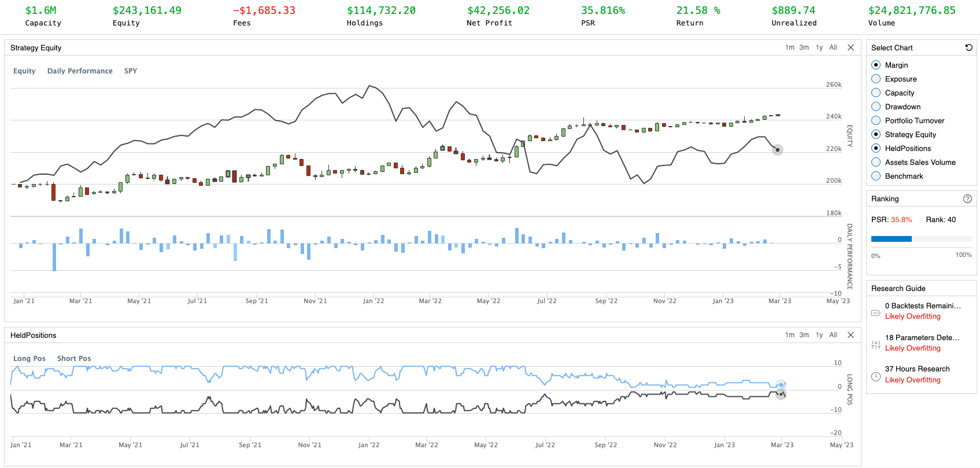Click the reset icon in Select Chart
Viewport: 980px width, 468px height.
[969, 47]
